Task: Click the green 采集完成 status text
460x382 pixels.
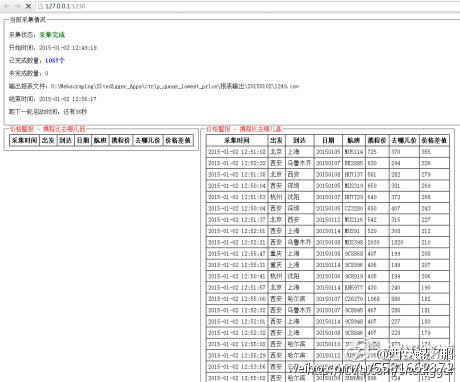Action: click(52, 35)
